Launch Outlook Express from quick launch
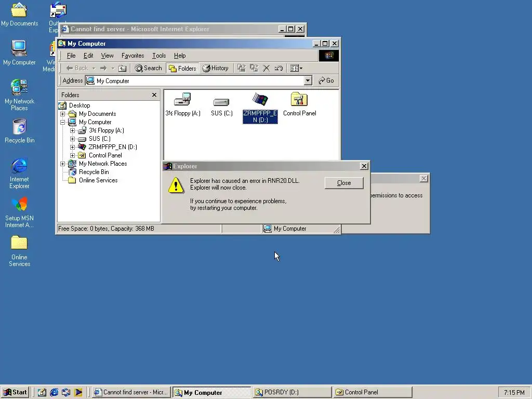The image size is (532, 399). tap(66, 393)
